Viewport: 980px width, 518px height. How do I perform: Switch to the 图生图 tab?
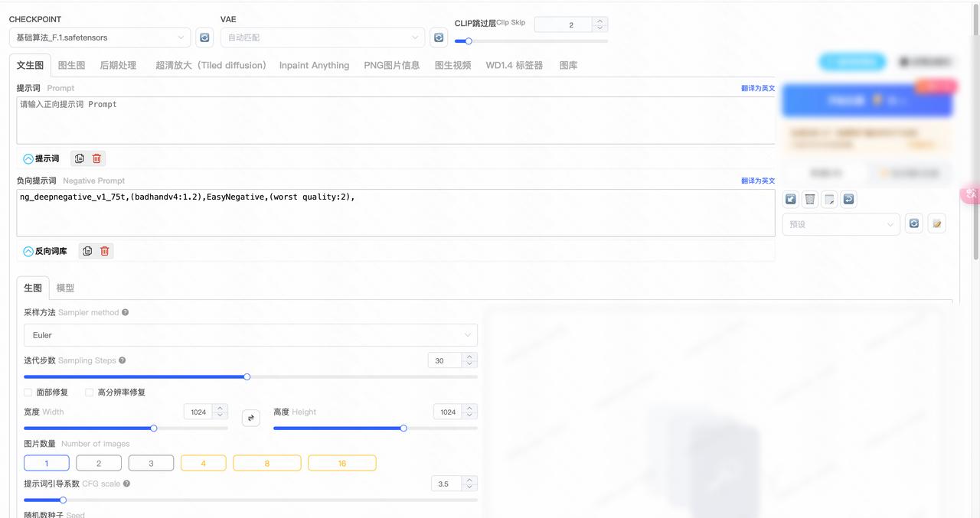click(x=72, y=65)
